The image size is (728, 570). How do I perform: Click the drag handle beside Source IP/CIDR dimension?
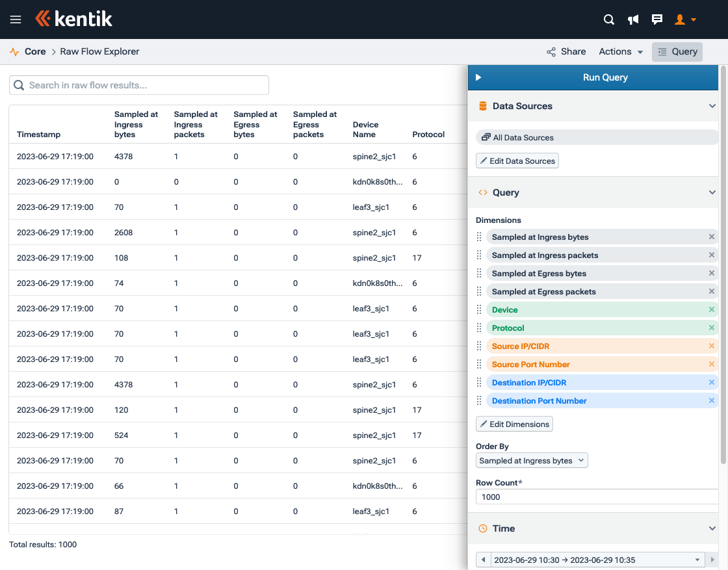coord(479,346)
